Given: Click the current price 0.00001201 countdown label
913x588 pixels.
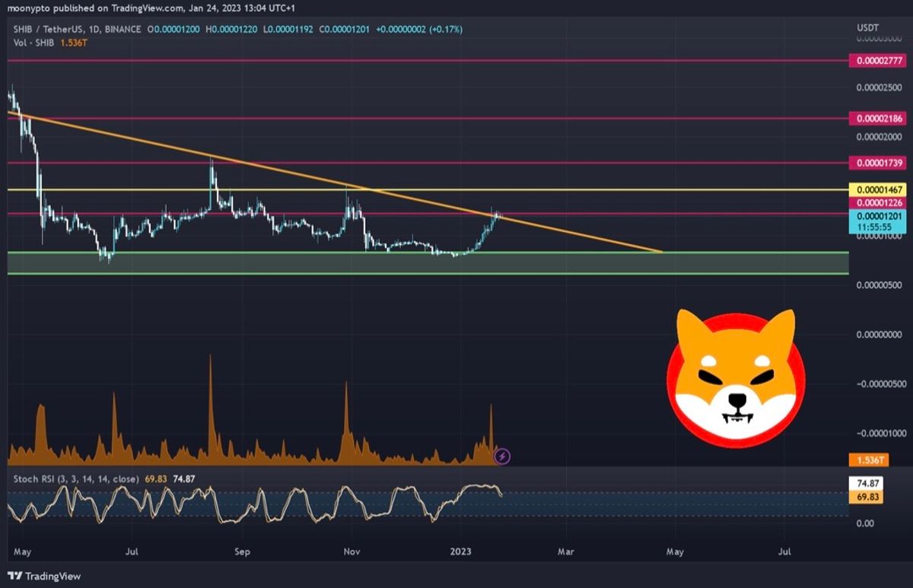Looking at the screenshot, I should click(877, 221).
